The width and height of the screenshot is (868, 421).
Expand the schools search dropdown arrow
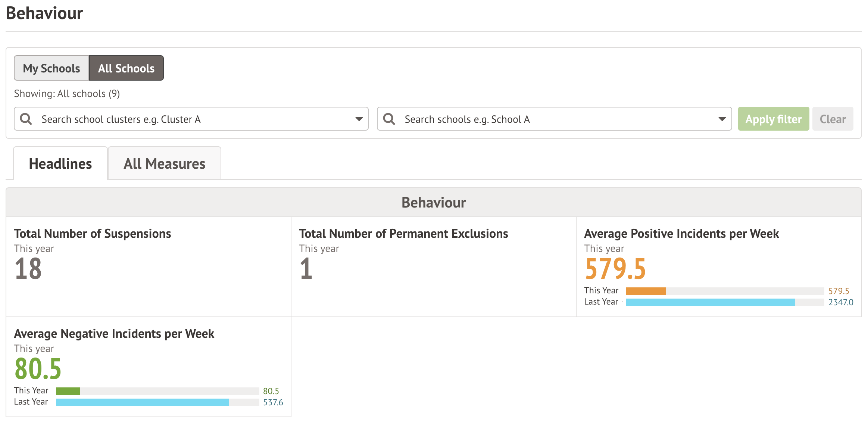click(722, 119)
